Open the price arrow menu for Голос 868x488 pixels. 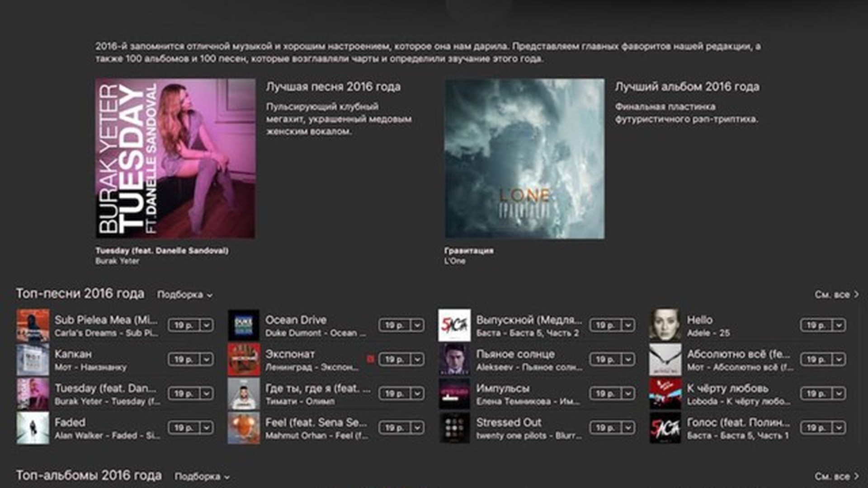pos(839,428)
